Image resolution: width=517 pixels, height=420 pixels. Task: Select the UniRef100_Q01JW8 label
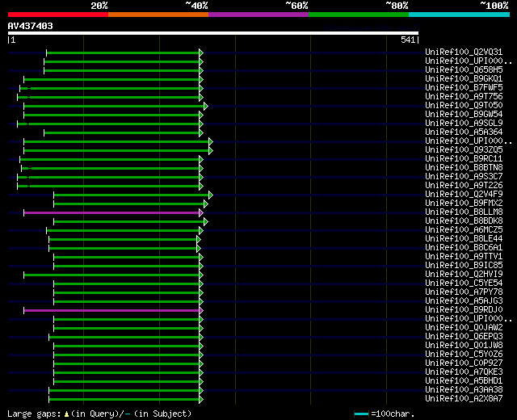pos(464,346)
